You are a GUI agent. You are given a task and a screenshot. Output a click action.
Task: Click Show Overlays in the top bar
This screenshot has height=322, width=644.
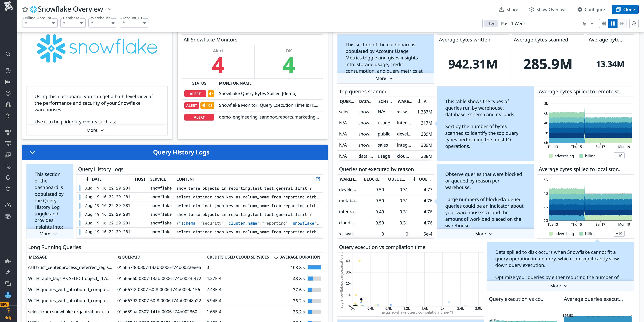pos(548,10)
